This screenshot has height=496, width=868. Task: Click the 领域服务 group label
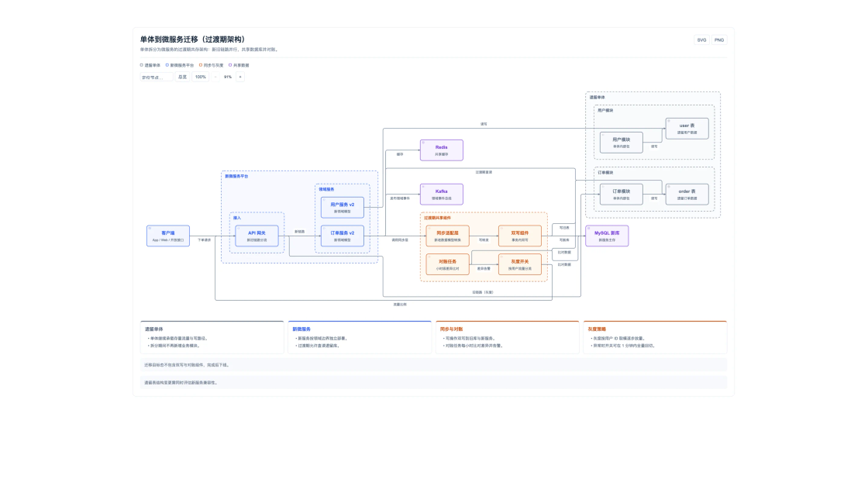(326, 189)
